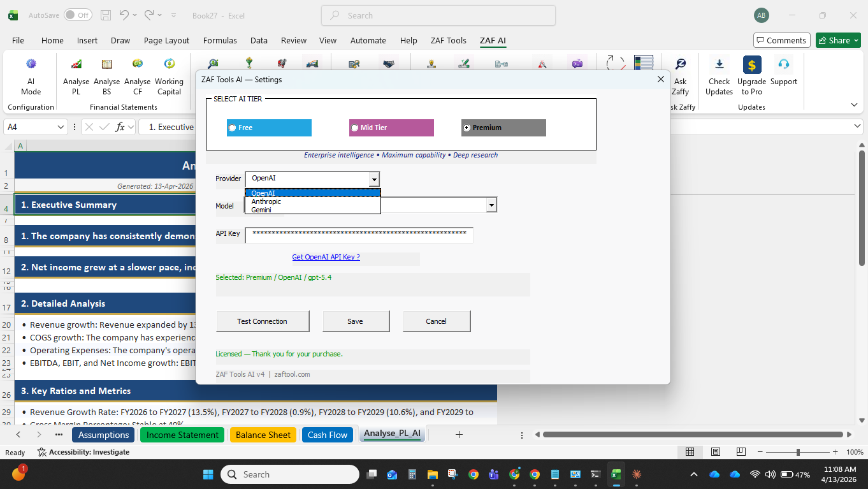Click Save in settings dialog
The width and height of the screenshot is (868, 489).
[356, 321]
